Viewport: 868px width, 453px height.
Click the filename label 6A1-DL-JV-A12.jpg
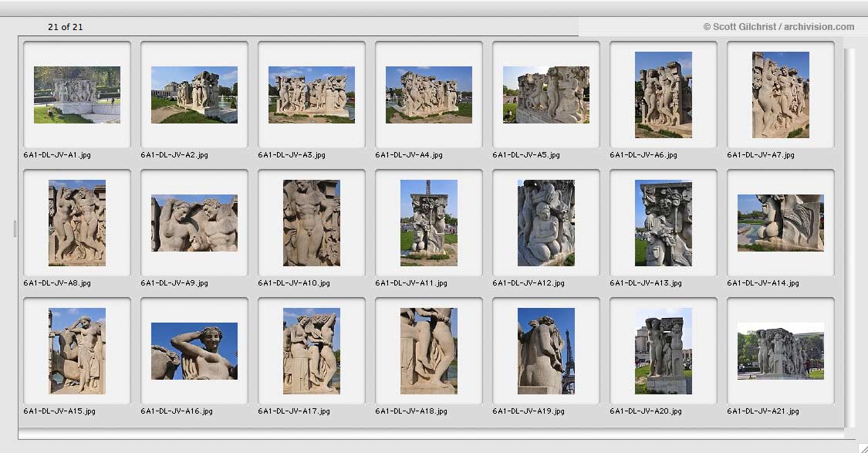point(529,283)
